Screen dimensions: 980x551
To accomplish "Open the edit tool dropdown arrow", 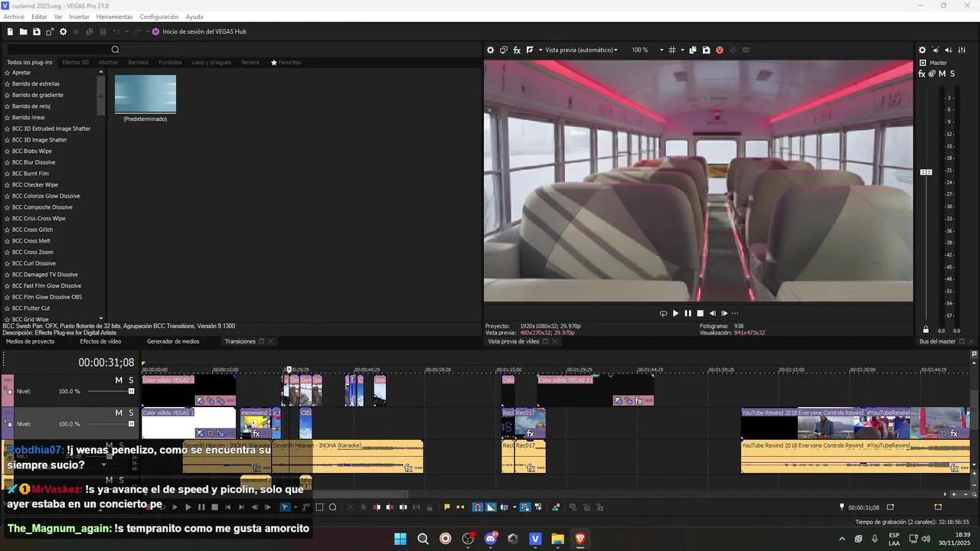I will point(295,507).
